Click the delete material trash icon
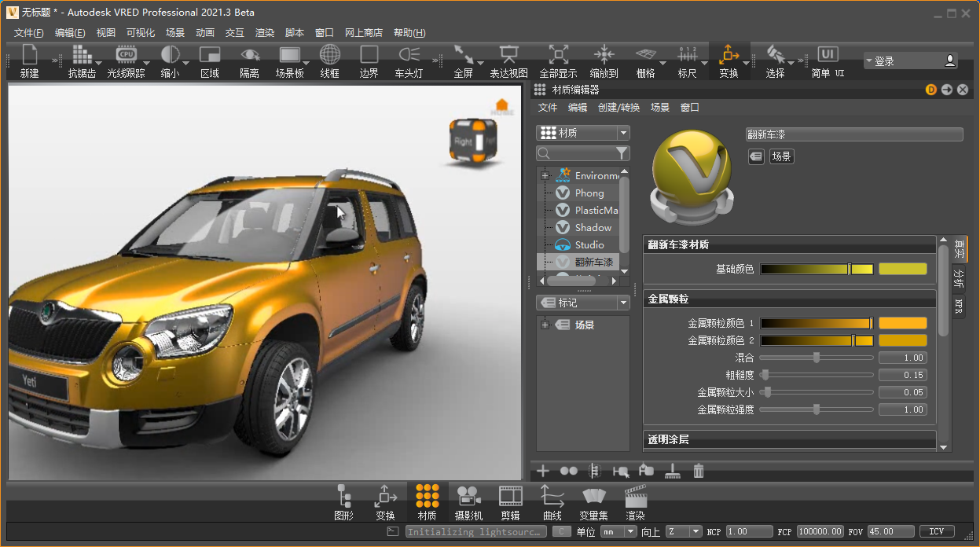980x547 pixels. pyautogui.click(x=699, y=471)
